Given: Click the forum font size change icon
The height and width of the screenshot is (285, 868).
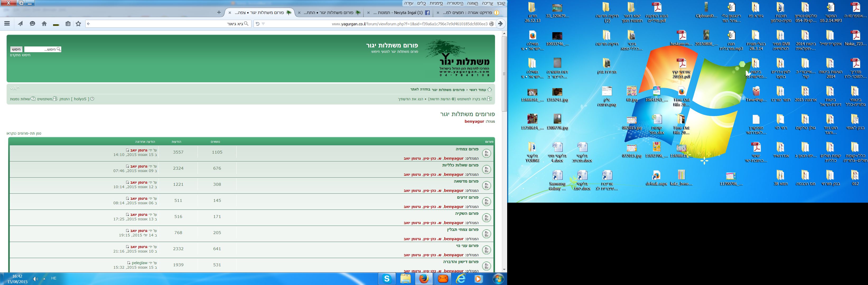Looking at the screenshot, I should click(x=15, y=88).
